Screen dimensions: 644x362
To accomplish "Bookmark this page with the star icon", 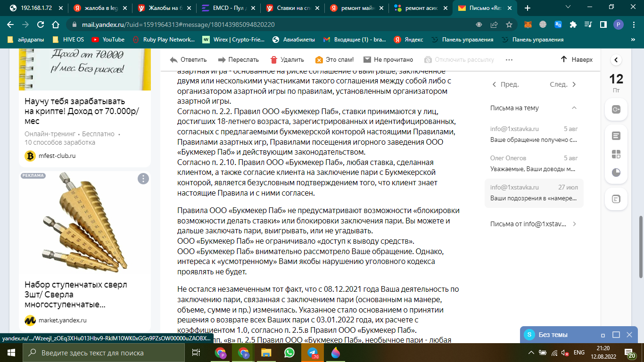I will coord(509,25).
